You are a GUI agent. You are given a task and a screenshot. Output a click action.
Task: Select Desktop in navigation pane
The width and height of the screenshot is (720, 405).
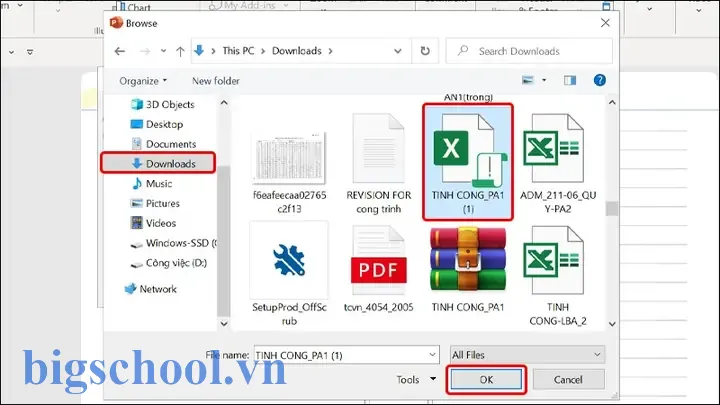coord(157,124)
